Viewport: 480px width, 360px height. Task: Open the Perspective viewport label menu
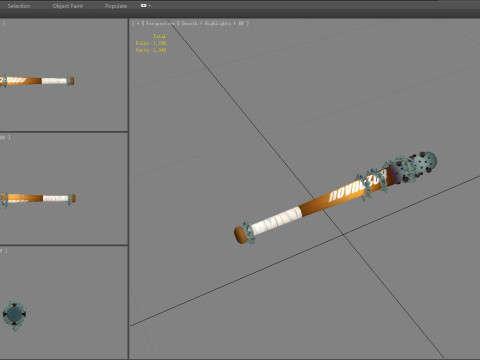pos(160,23)
